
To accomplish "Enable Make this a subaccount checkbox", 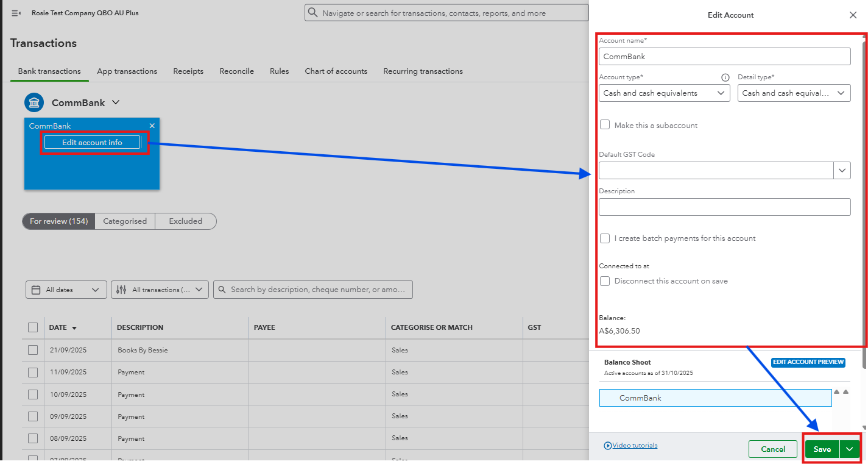I will pyautogui.click(x=605, y=125).
